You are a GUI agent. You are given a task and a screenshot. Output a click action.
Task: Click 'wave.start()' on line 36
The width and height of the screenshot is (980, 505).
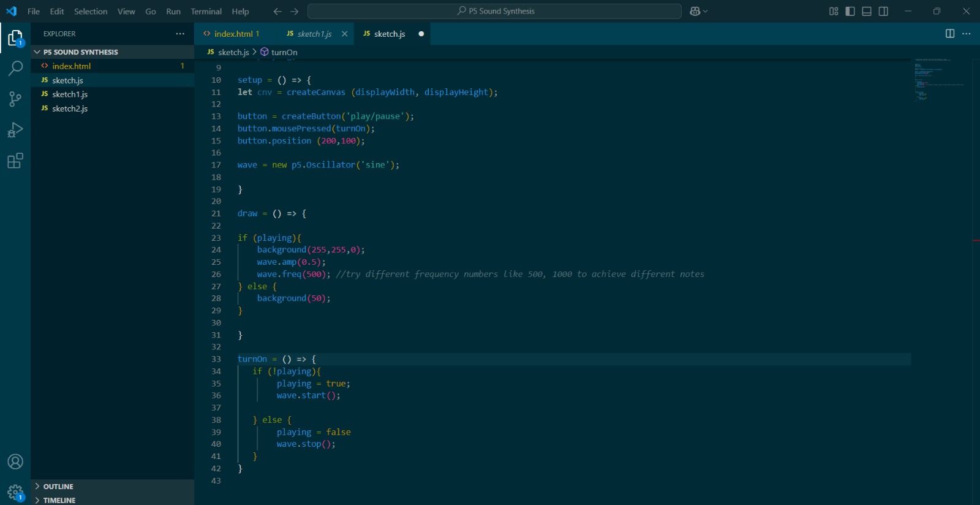point(306,395)
